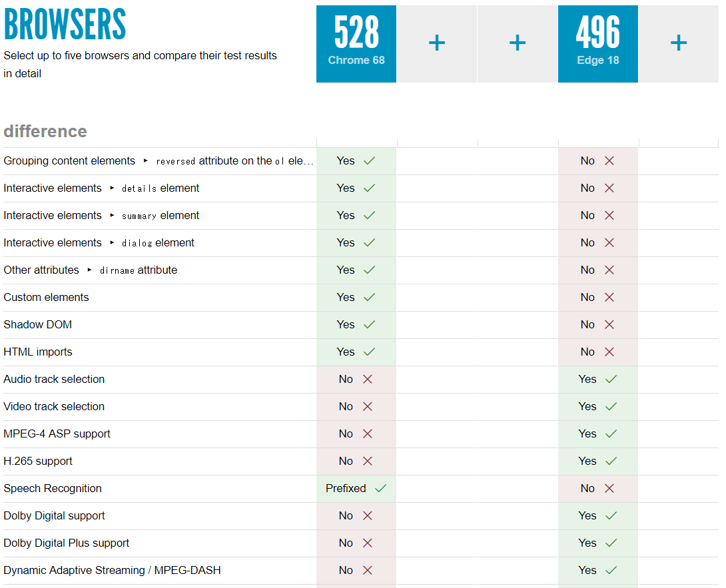Viewport: 726px width, 588px height.
Task: Add a browser in the slot after Edge 18
Action: (x=678, y=44)
